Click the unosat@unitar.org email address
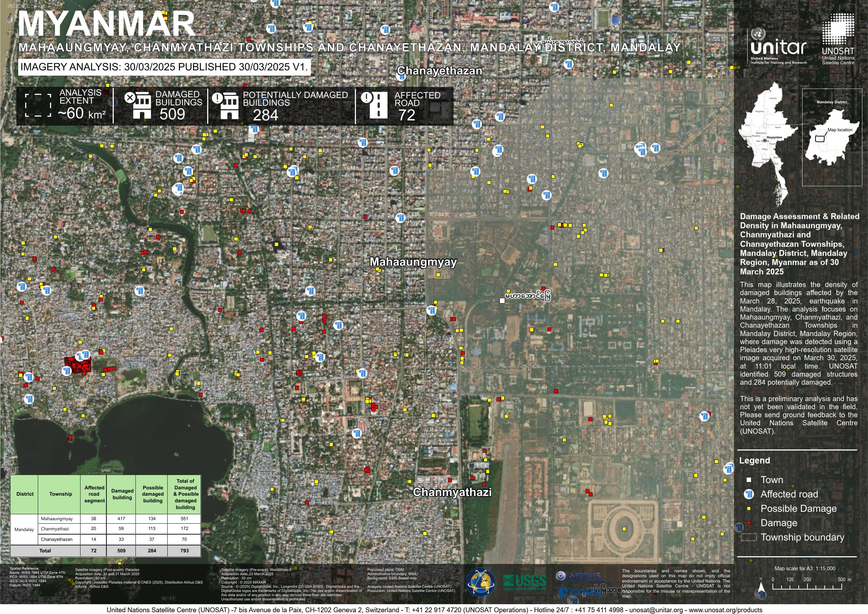 pyautogui.click(x=657, y=610)
